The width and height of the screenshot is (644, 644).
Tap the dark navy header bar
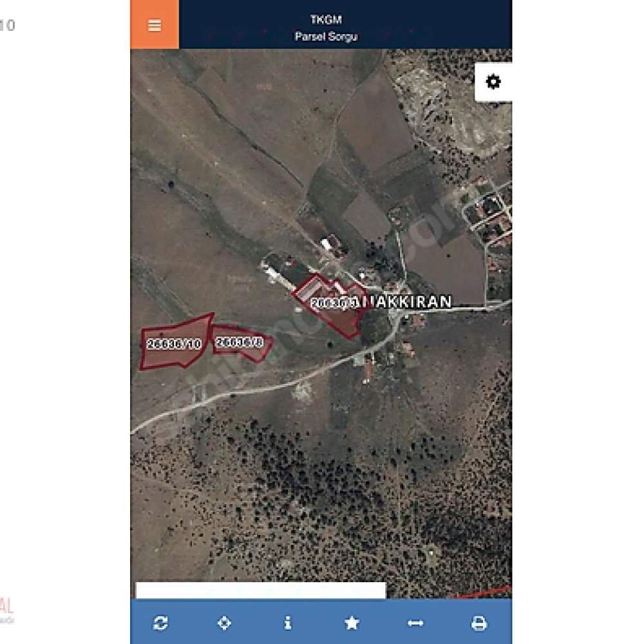tap(345, 24)
